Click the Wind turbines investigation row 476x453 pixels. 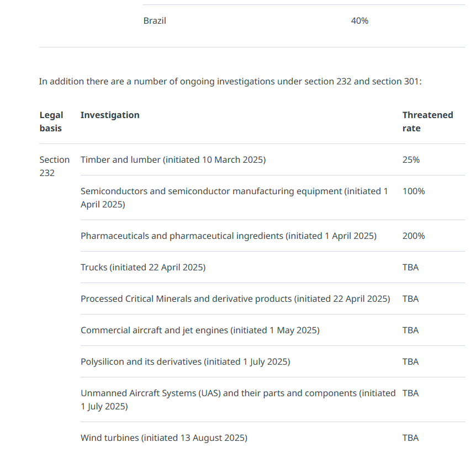click(164, 438)
